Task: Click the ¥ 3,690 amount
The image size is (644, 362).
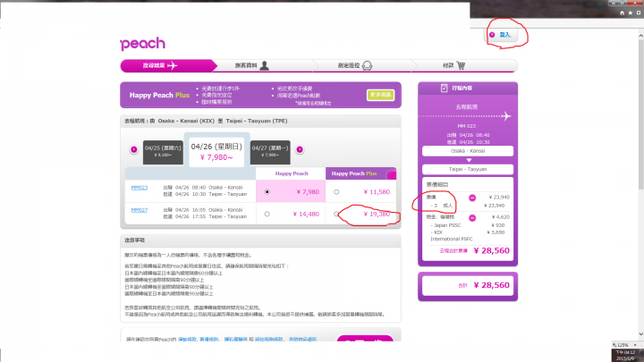Action: click(496, 232)
